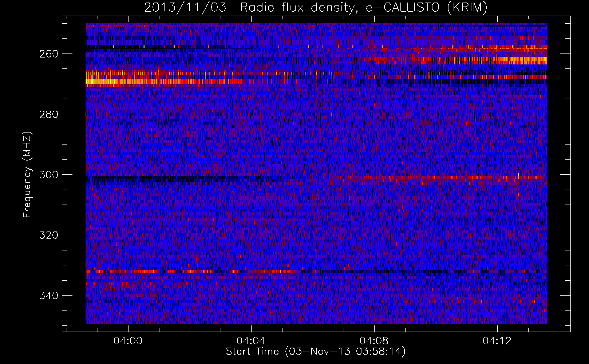The height and width of the screenshot is (364, 589).
Task: Click the 280 frequency tick label
Action: pos(48,114)
